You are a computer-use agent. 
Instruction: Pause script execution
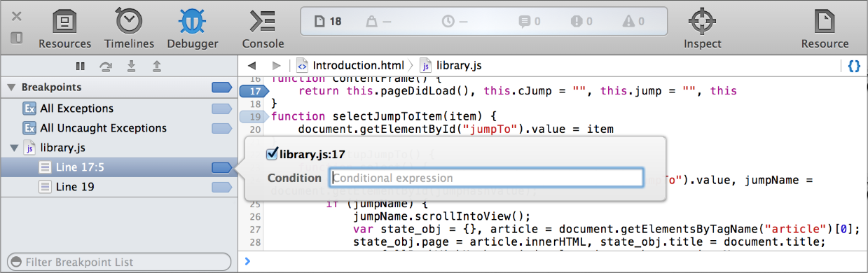81,66
